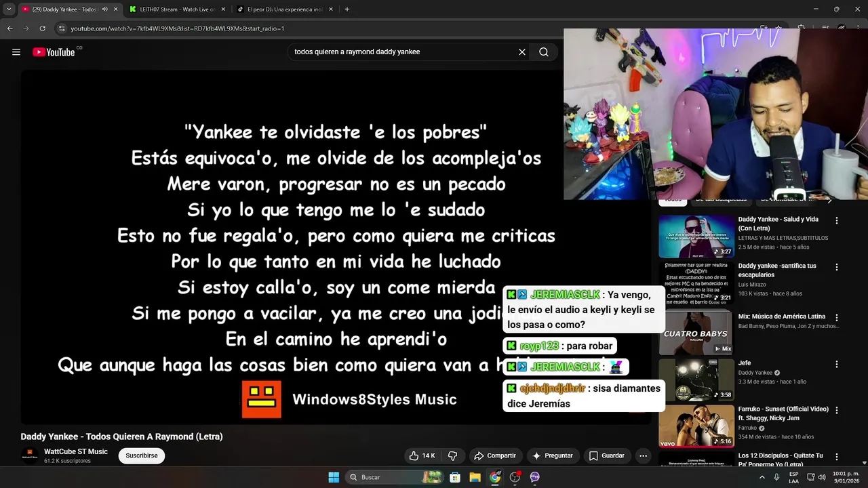Open the tab search dropdown arrow

click(x=9, y=9)
